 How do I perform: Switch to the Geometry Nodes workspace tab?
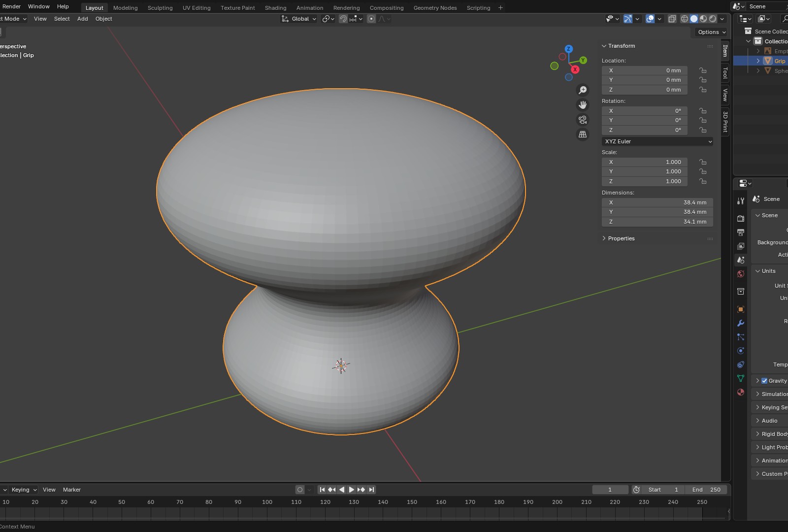[435, 8]
